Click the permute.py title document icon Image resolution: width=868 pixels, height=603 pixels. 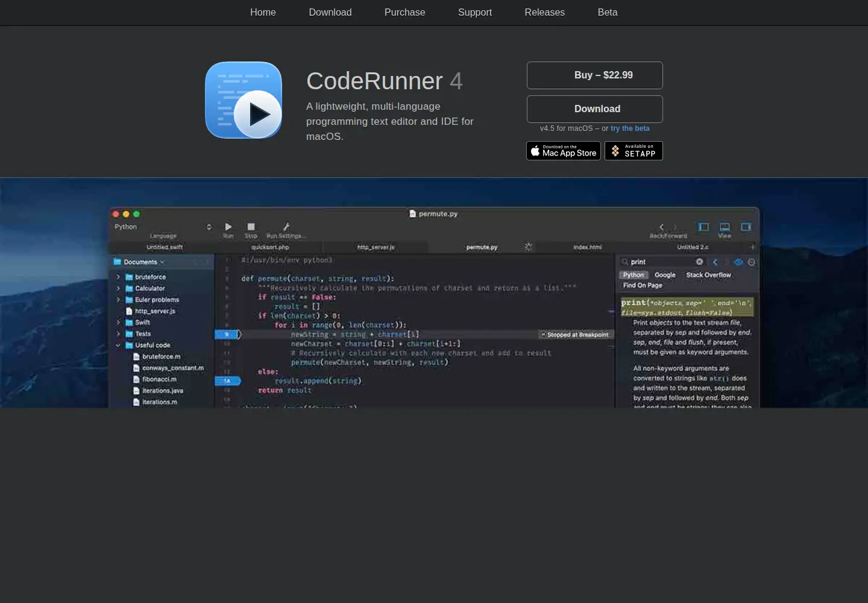click(413, 213)
